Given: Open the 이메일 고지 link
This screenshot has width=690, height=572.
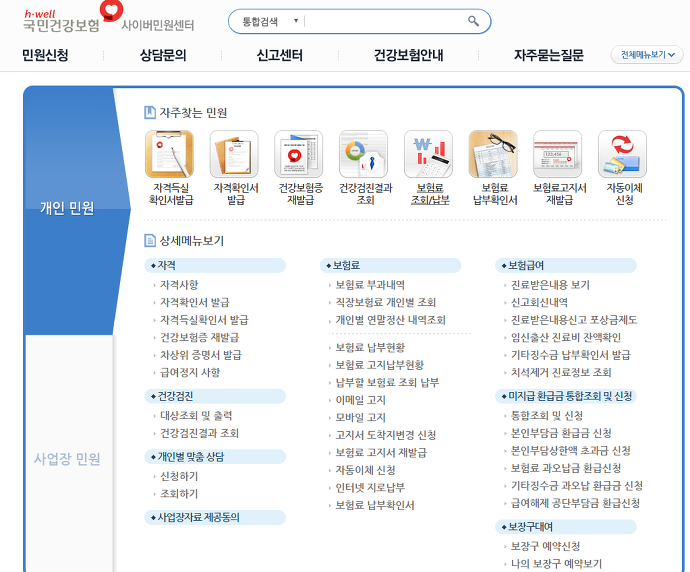Looking at the screenshot, I should 360,400.
